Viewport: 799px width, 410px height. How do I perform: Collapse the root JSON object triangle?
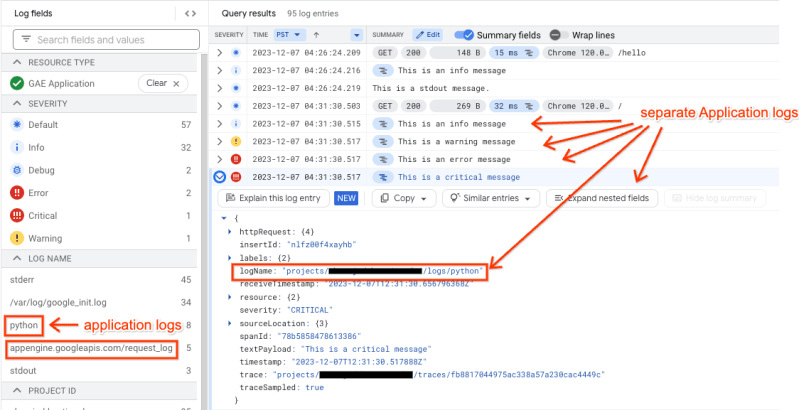(223, 218)
